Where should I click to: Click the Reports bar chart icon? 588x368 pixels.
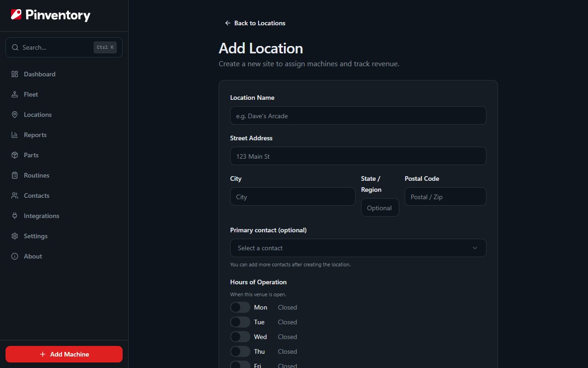tap(15, 135)
